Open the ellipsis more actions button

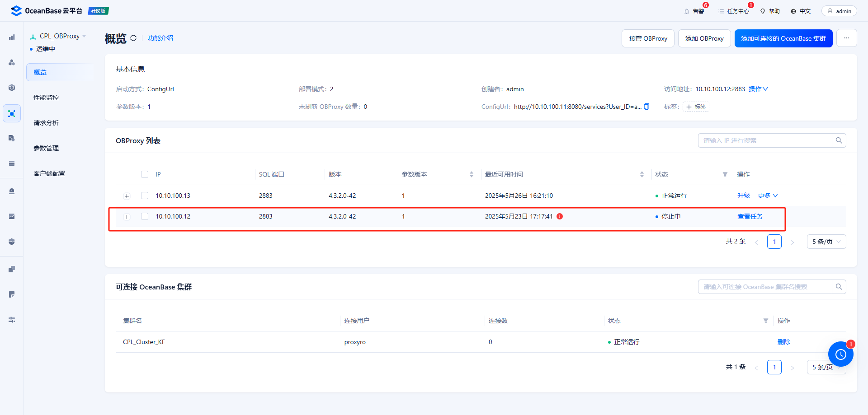coord(847,38)
